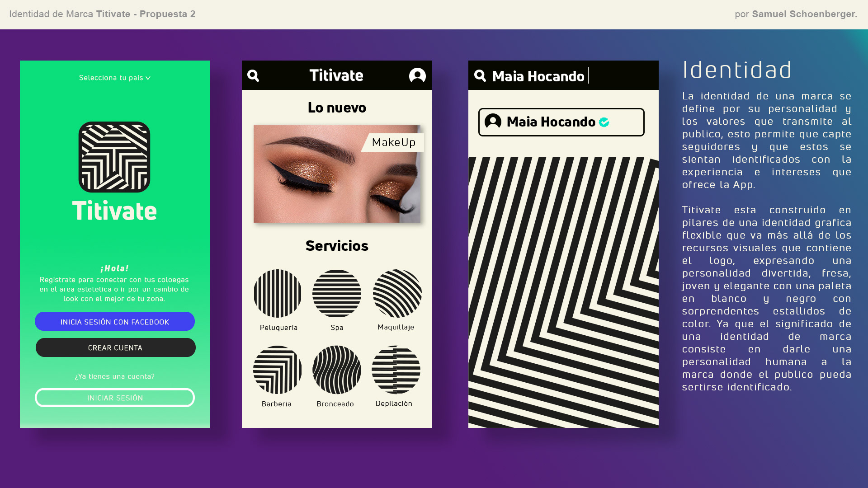Open the user profile icon in Titivate header
Screen dimensions: 868x488
pos(417,75)
